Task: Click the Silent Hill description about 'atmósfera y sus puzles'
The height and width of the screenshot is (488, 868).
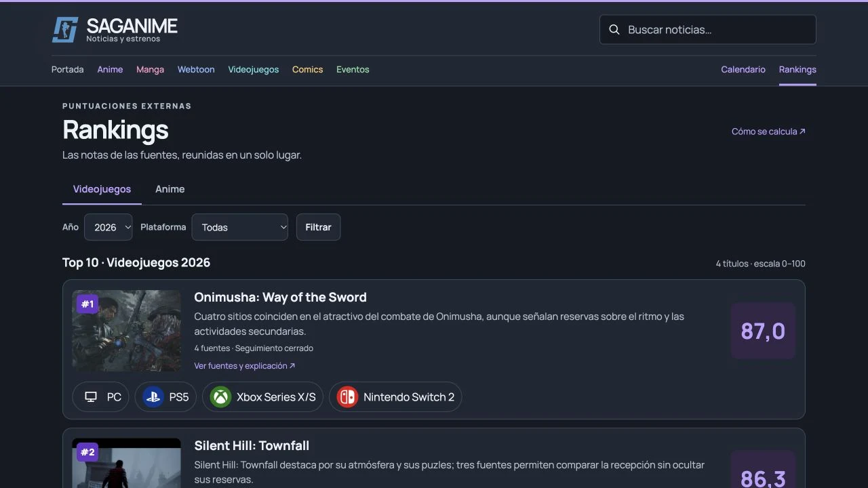Action: pyautogui.click(x=450, y=472)
